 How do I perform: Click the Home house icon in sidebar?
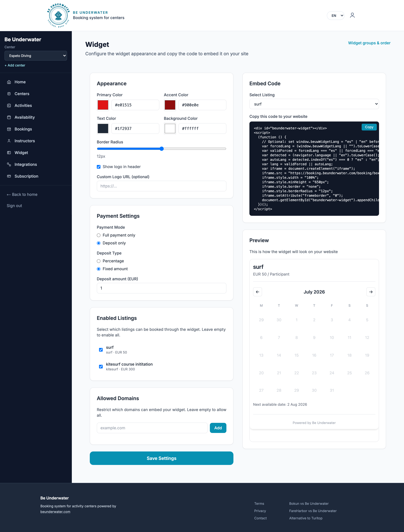tap(9, 82)
